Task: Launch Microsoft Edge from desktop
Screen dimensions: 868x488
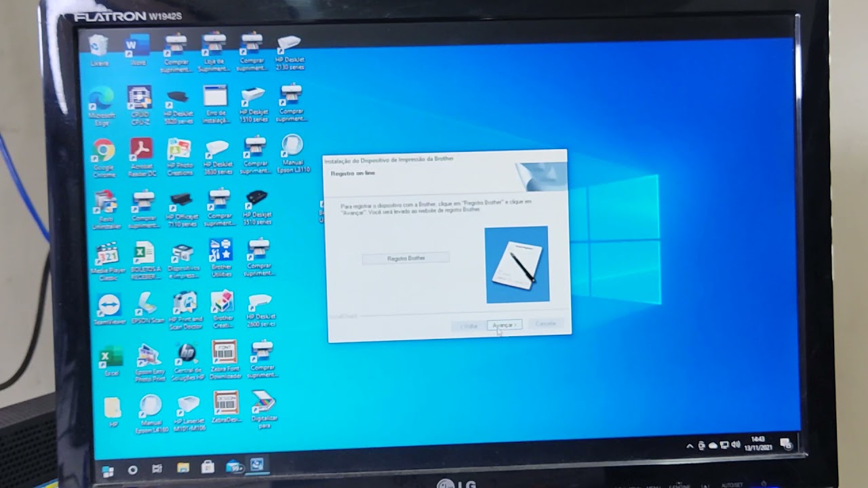Action: pos(101,108)
